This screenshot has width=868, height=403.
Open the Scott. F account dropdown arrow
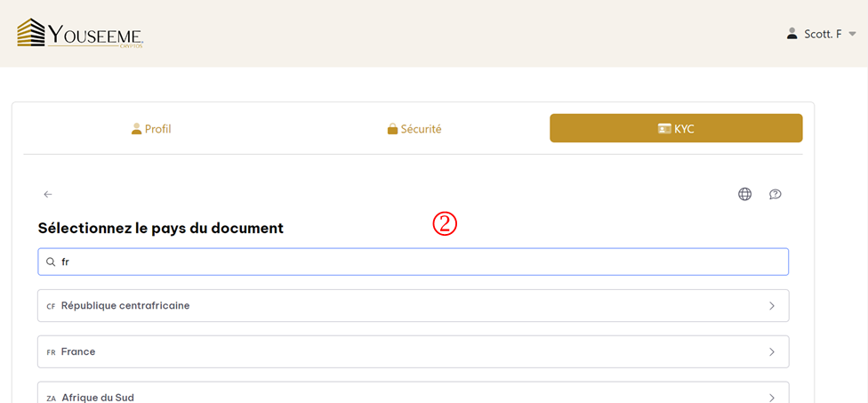click(x=852, y=34)
